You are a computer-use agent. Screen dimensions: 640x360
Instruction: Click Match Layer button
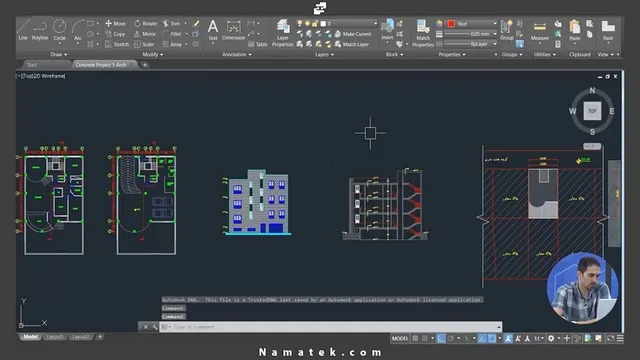352,44
